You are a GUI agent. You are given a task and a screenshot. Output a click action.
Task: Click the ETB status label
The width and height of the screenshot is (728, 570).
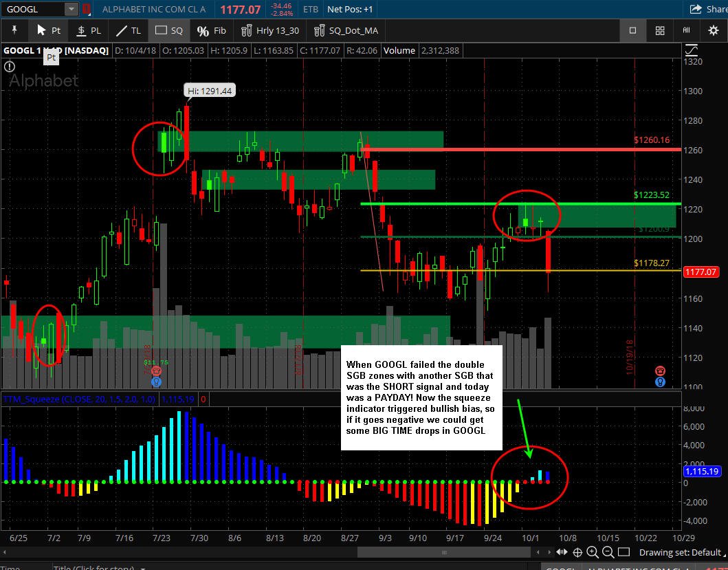point(311,9)
